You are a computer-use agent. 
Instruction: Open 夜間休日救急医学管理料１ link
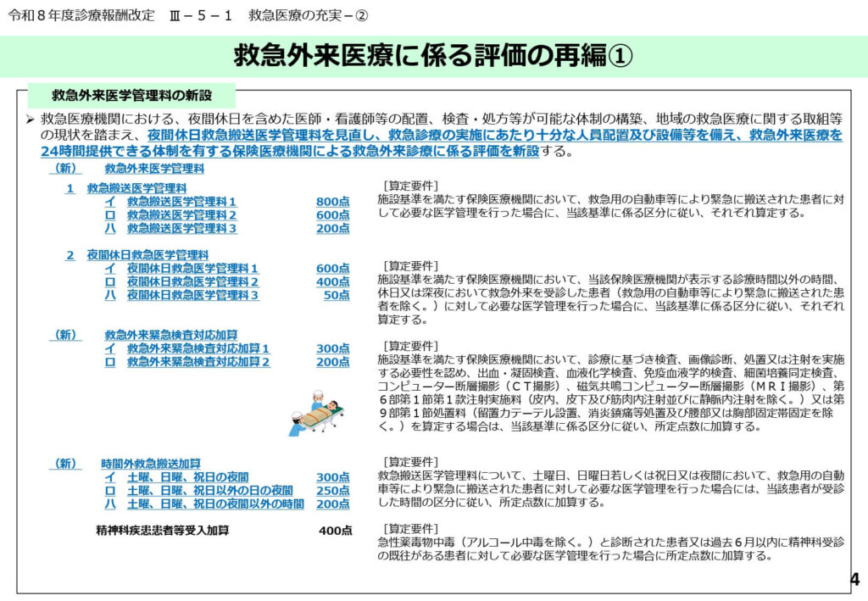tap(192, 269)
